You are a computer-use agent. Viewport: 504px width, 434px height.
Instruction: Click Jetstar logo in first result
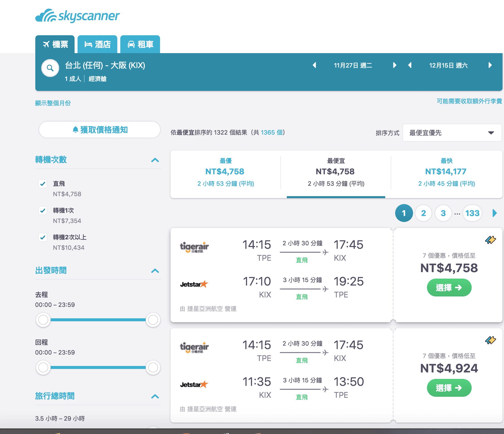tap(194, 284)
